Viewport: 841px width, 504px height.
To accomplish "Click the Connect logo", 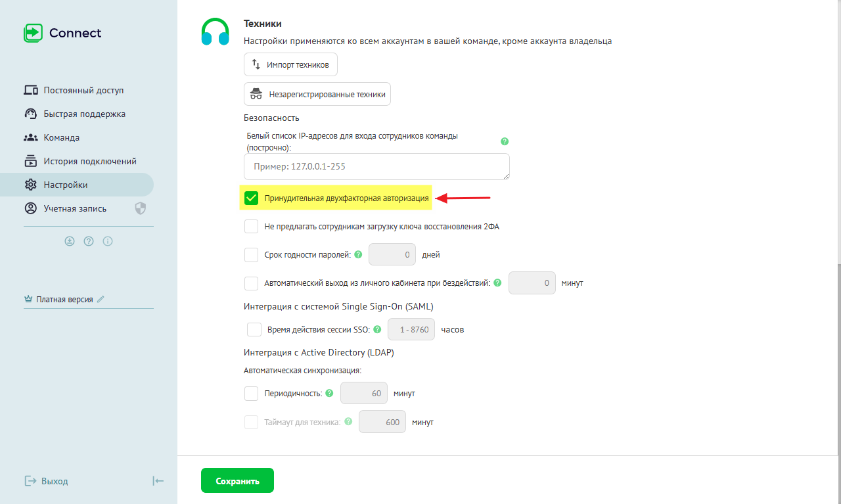I will point(62,33).
